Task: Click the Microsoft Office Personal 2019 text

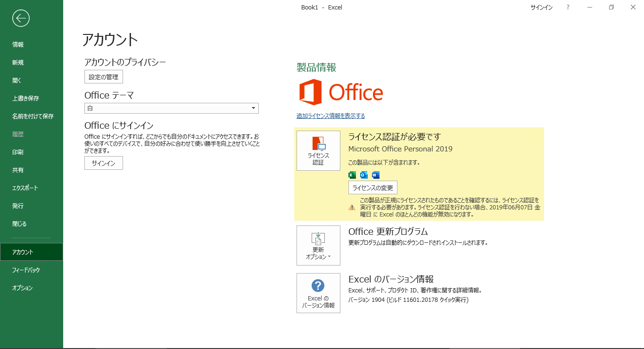Action: 400,149
